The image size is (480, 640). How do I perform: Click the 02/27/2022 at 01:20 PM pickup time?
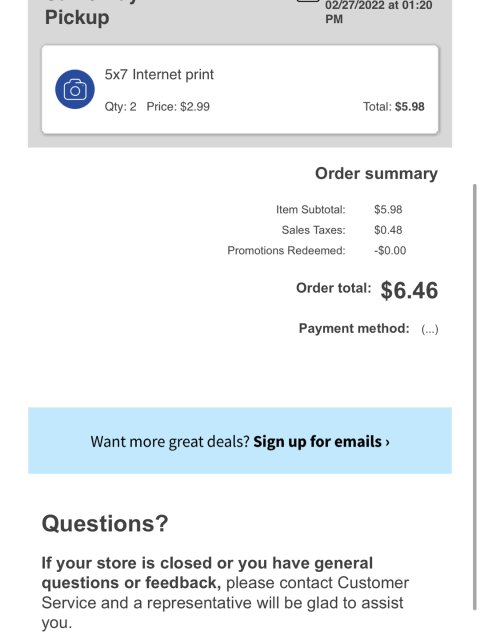(378, 12)
